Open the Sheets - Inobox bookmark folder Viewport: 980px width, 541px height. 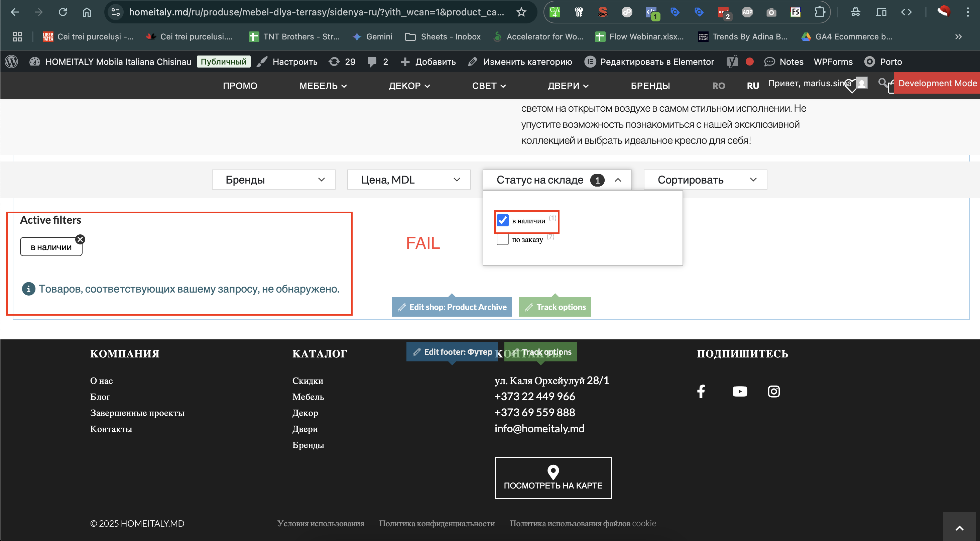(x=443, y=36)
